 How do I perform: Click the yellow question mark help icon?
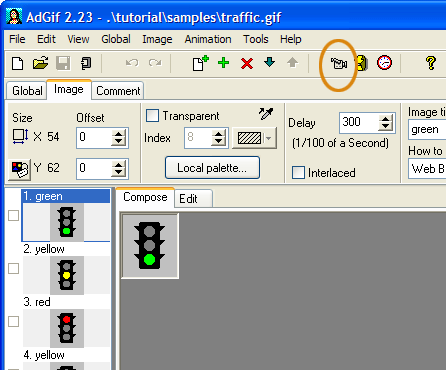431,63
